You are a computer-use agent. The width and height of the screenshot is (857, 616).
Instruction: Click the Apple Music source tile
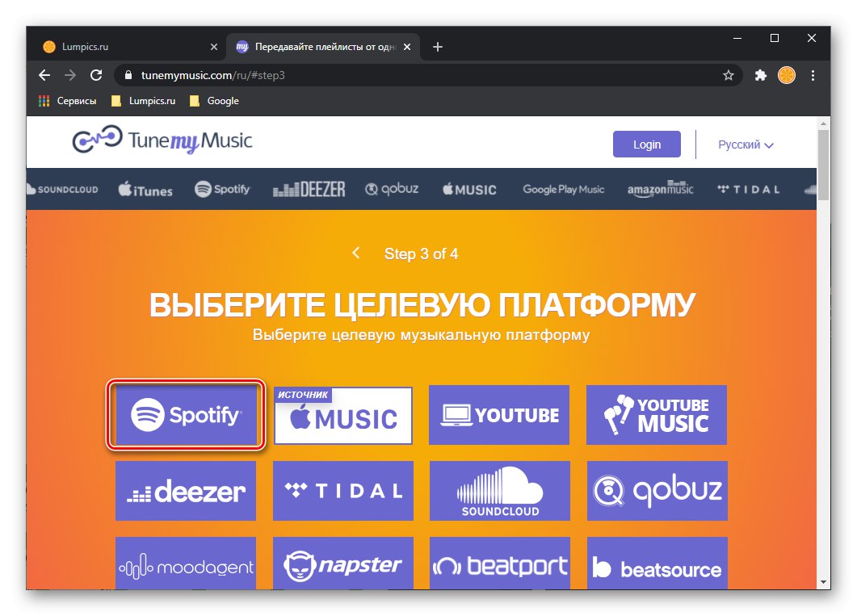(x=343, y=416)
